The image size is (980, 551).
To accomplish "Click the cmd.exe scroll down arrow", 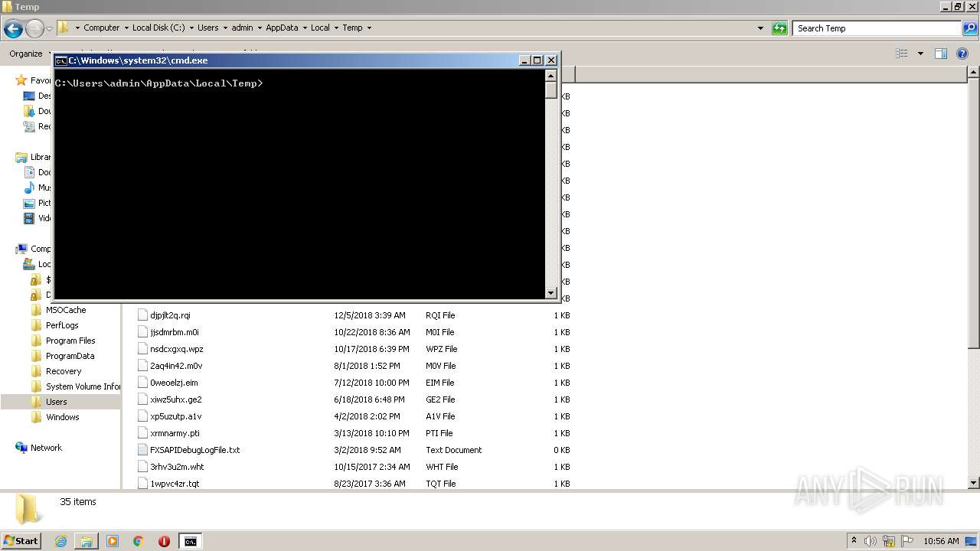I will tap(551, 292).
